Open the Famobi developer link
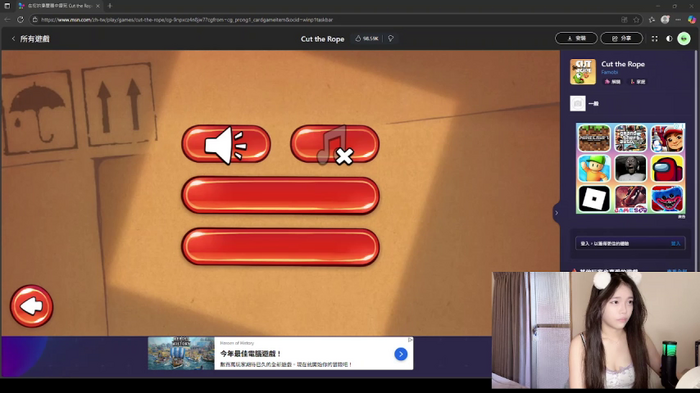 609,72
